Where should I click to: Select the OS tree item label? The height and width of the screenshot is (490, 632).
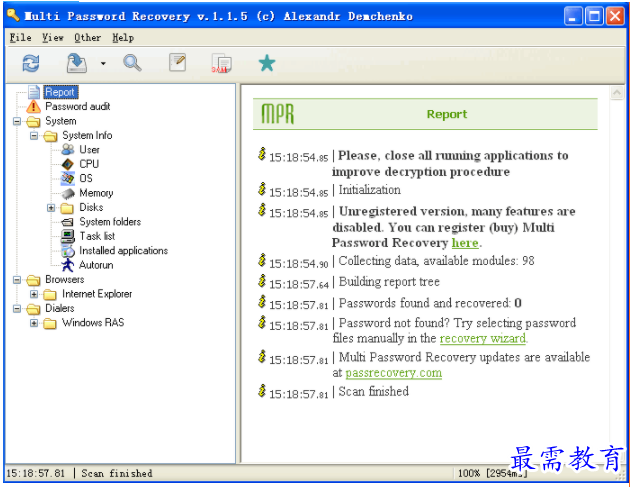click(x=86, y=178)
